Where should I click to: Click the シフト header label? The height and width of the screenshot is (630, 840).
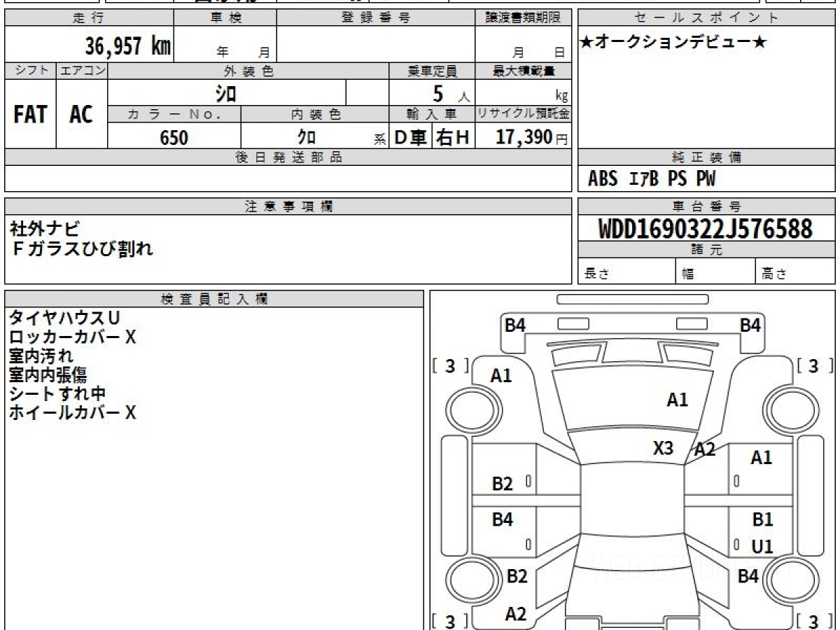(x=30, y=71)
